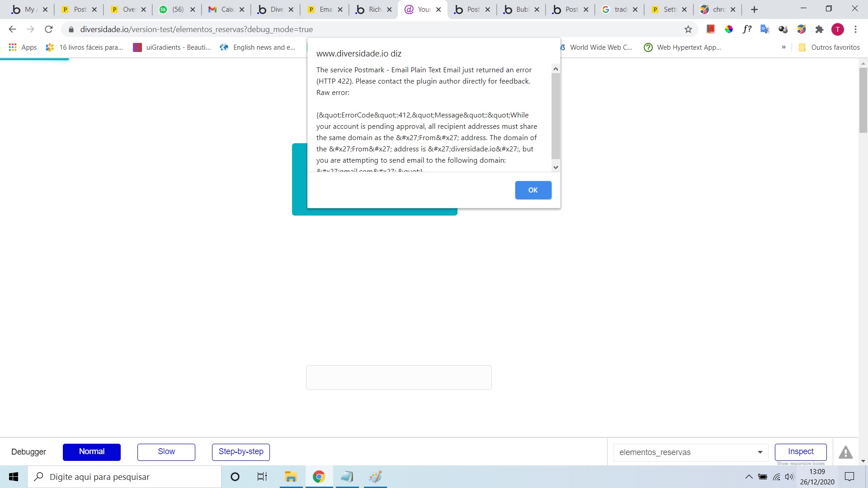Open Windows Start menu
Viewport: 868px width, 488px height.
click(14, 477)
